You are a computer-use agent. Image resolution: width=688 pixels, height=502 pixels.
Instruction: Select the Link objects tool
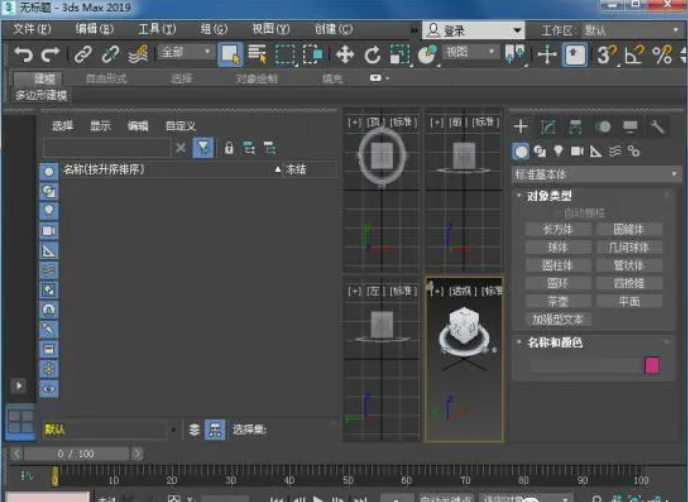click(83, 54)
